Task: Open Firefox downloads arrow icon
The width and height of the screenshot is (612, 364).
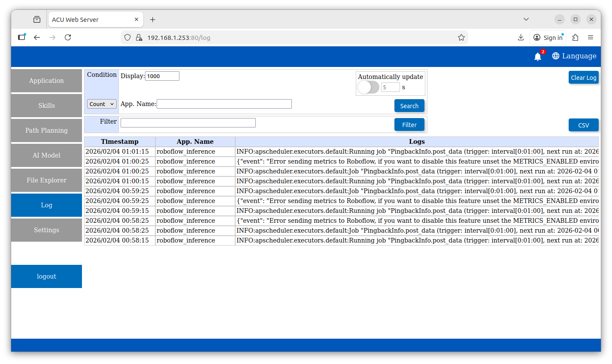Action: click(521, 37)
